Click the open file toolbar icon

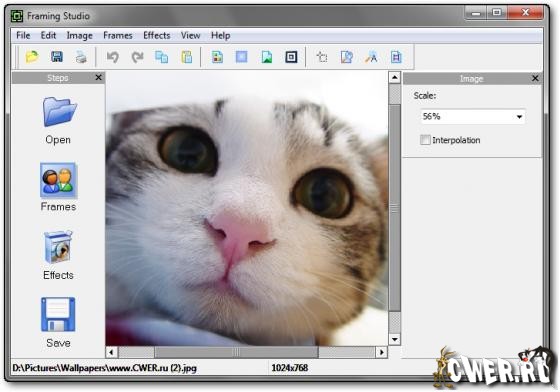click(x=32, y=57)
